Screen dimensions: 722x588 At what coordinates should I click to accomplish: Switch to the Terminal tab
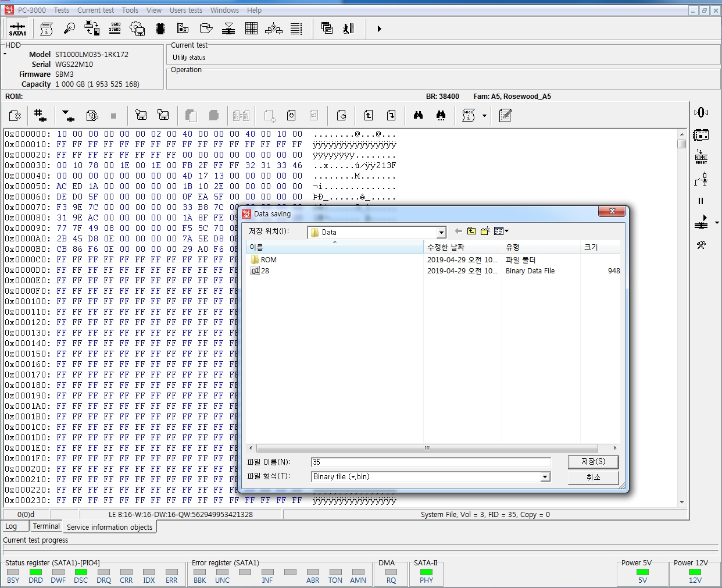(46, 526)
